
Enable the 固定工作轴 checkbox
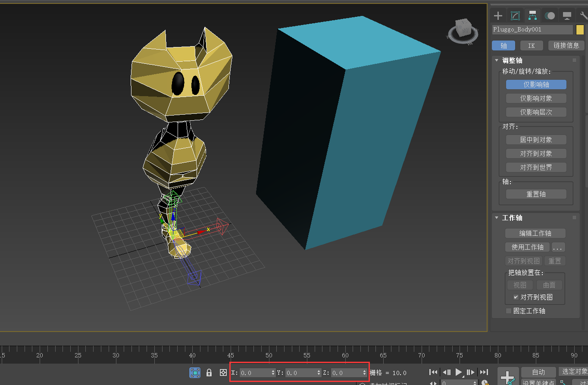click(509, 311)
